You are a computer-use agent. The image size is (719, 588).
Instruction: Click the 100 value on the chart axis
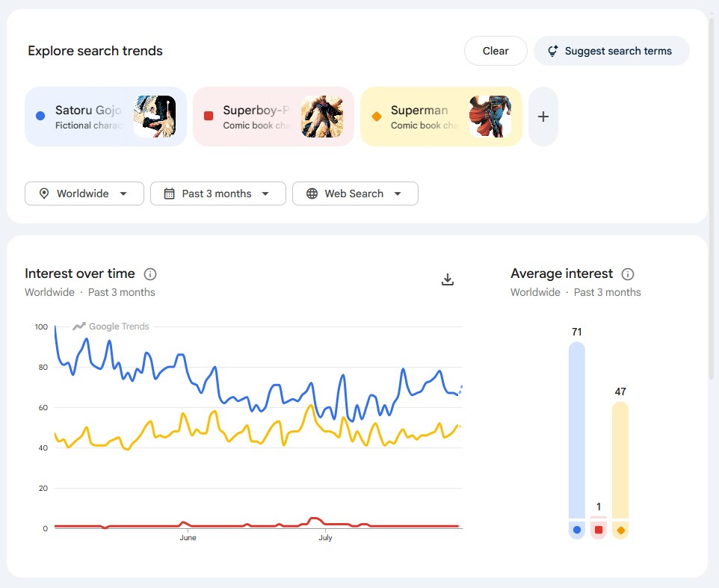[41, 327]
